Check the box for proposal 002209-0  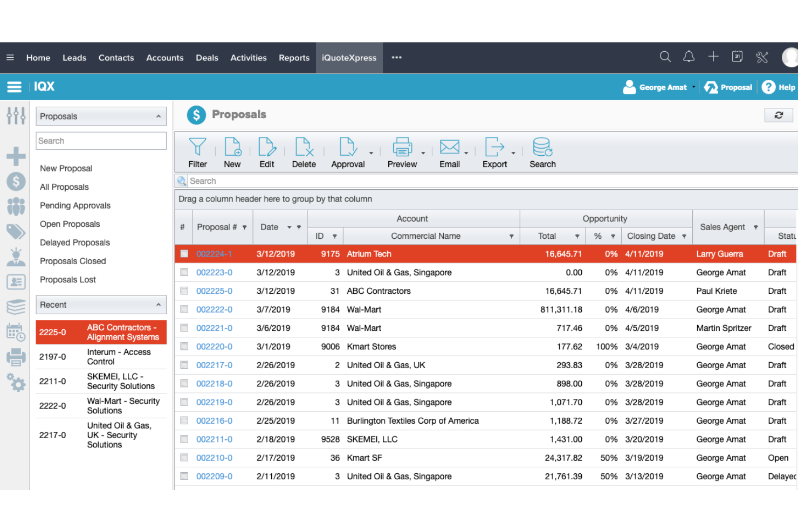coord(184,476)
